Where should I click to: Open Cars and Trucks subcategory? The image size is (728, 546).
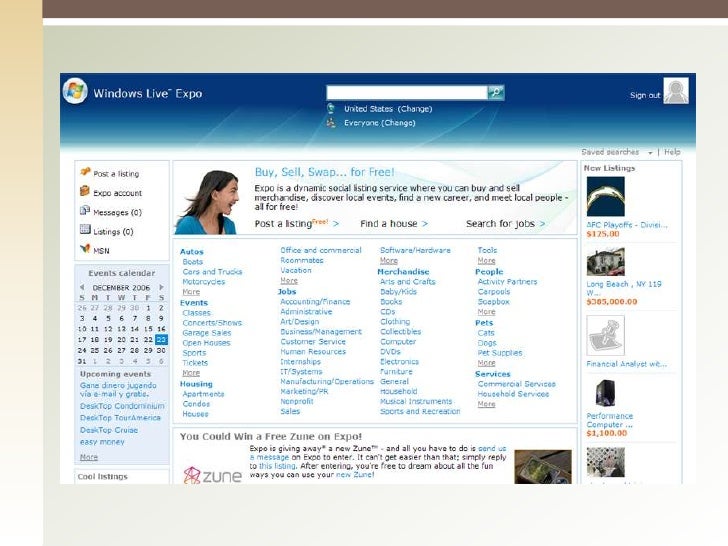click(212, 272)
